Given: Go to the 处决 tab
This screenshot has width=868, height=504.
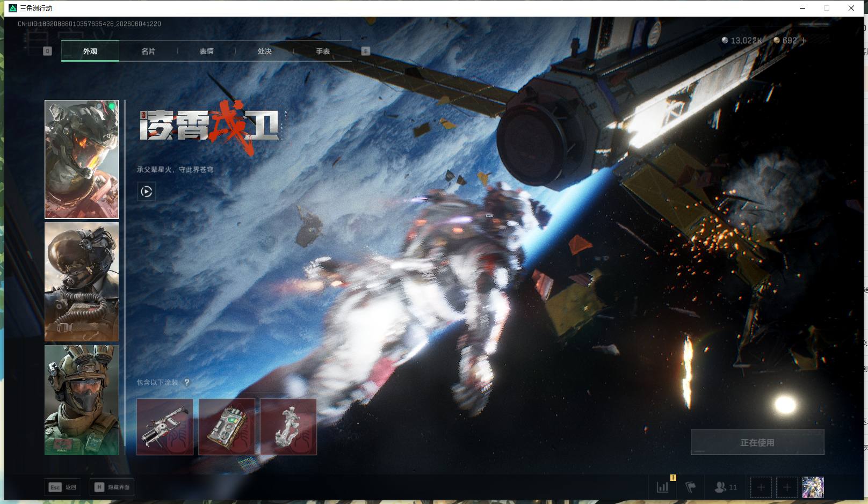Looking at the screenshot, I should (x=264, y=51).
